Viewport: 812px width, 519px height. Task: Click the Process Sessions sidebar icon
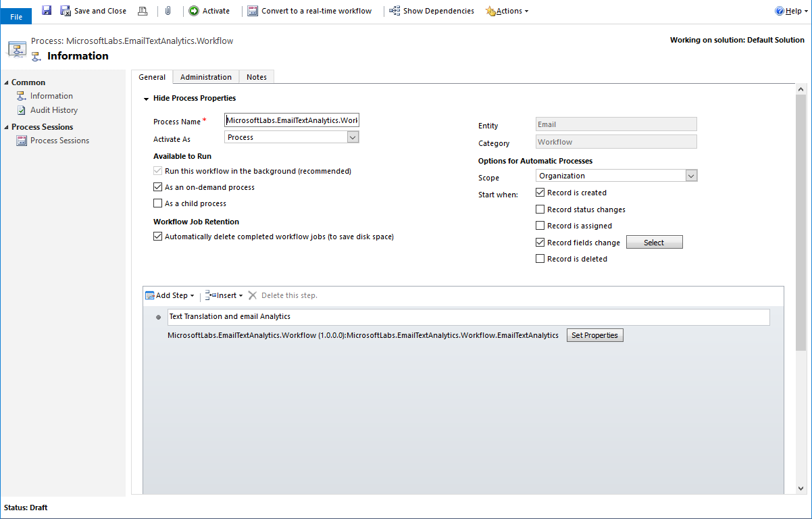(22, 141)
